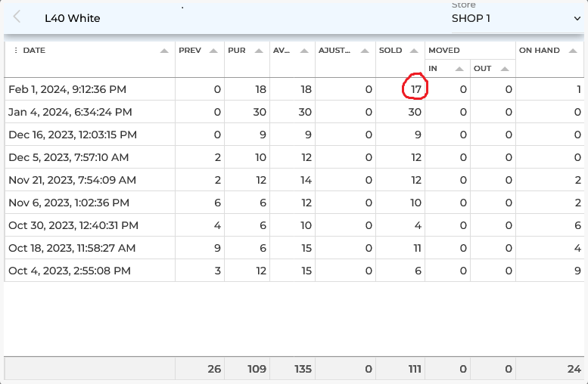Viewport: 588px width, 384px height.
Task: Sort by the PREV column arrow
Action: coord(213,51)
